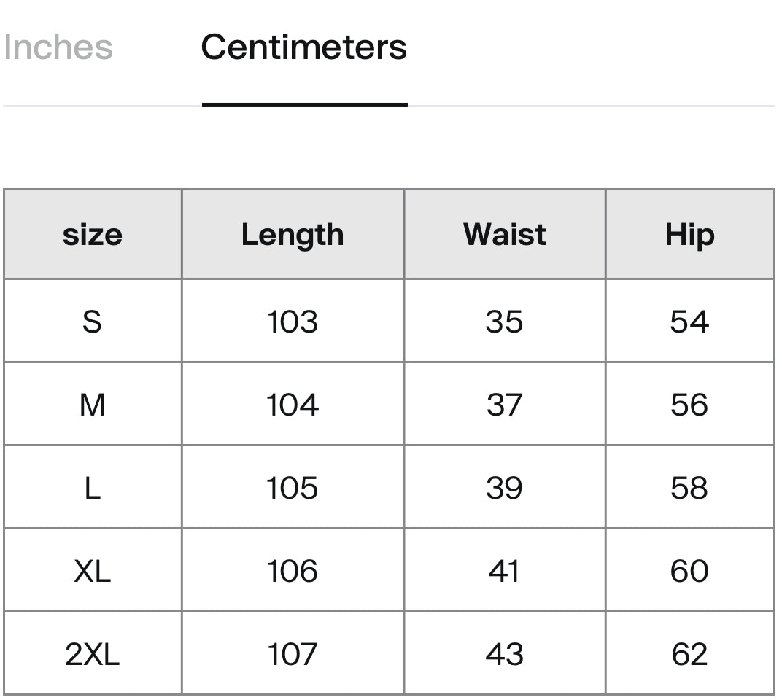Select the Centimeters tab
This screenshot has height=700, width=782.
pos(304,48)
